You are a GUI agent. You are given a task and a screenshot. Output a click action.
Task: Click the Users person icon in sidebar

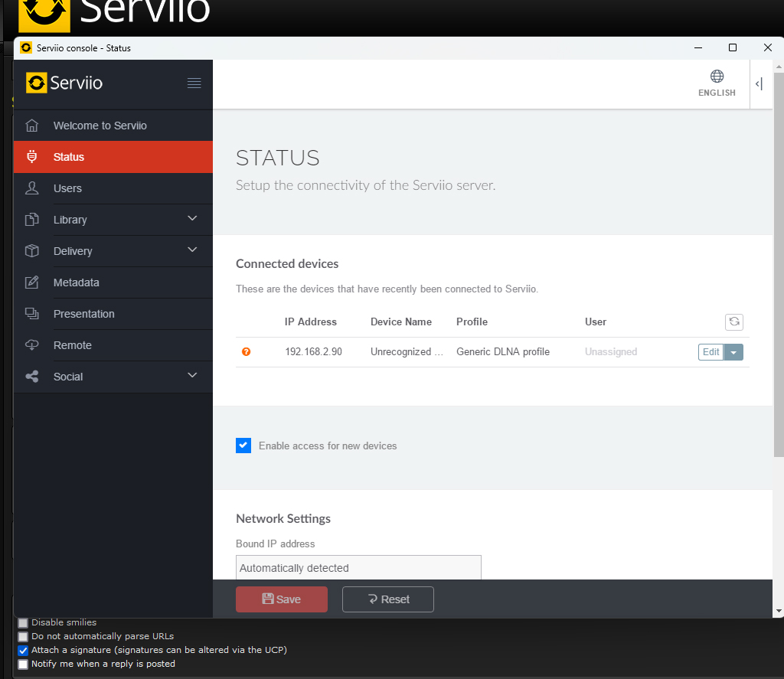(32, 188)
